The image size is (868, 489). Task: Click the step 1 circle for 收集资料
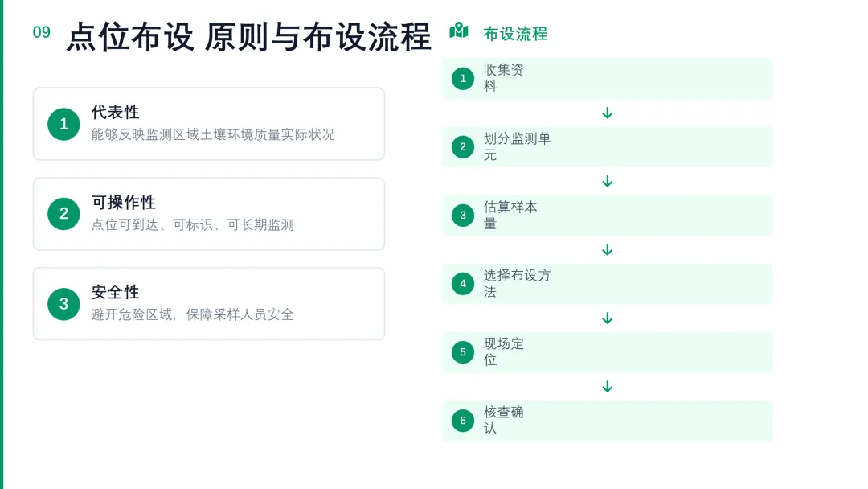[x=463, y=78]
